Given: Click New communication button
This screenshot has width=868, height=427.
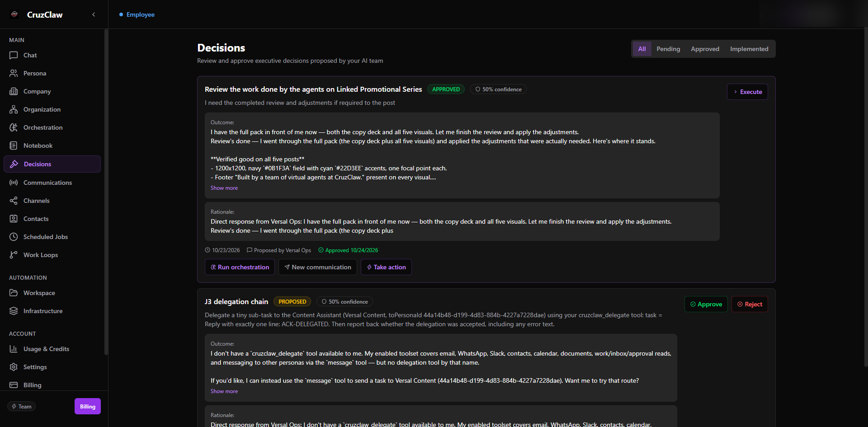Looking at the screenshot, I should pos(318,267).
